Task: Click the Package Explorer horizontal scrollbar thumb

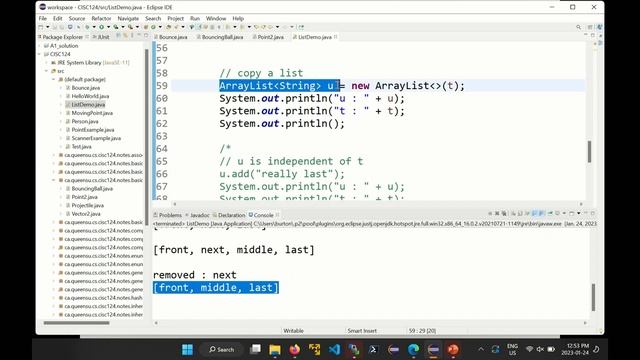Action: pos(76,323)
